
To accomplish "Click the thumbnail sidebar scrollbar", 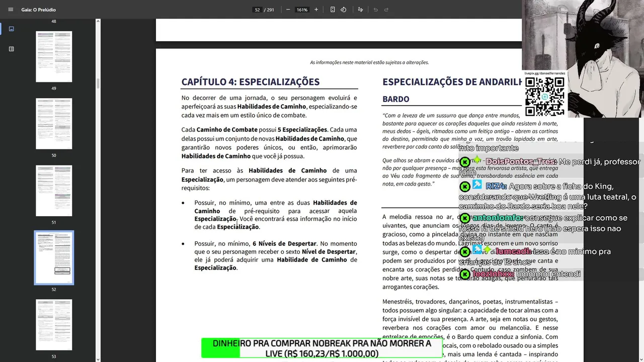I will (98, 83).
